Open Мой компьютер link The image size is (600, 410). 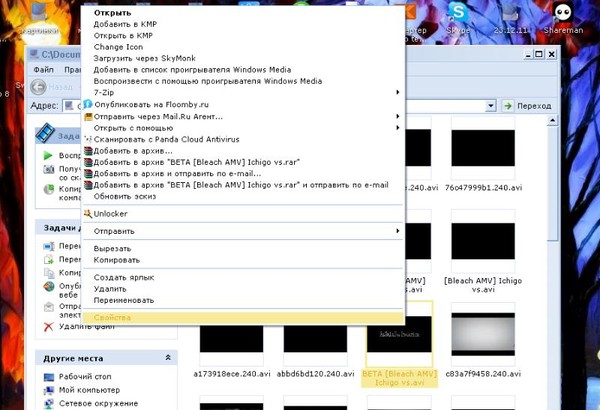(x=89, y=390)
